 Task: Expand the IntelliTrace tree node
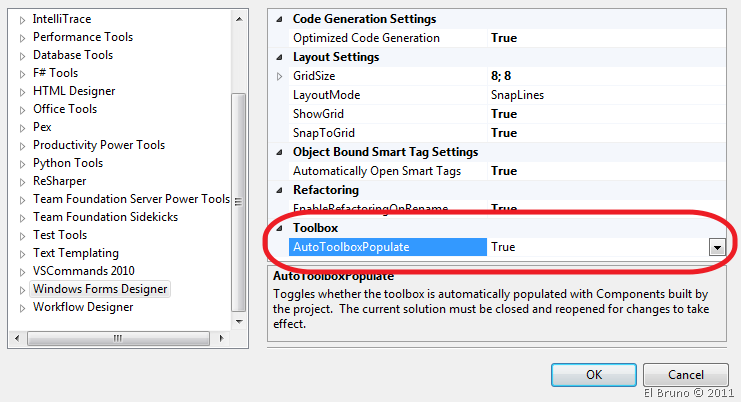(22, 19)
